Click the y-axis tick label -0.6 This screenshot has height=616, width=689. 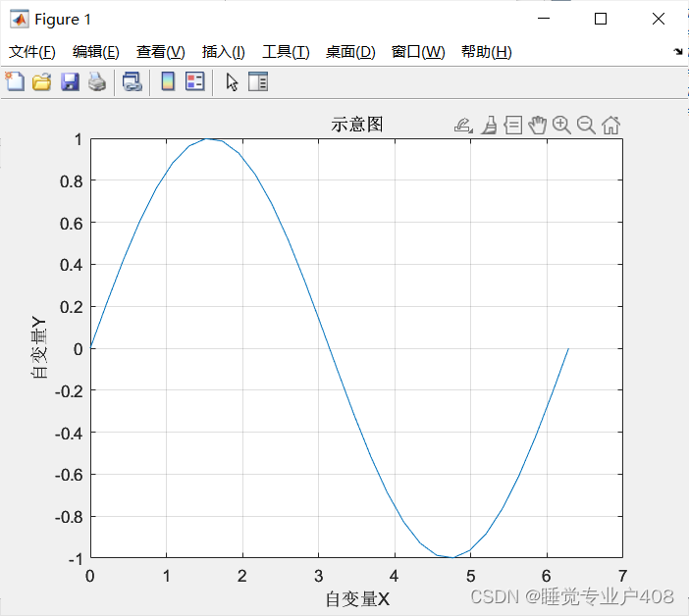[69, 475]
